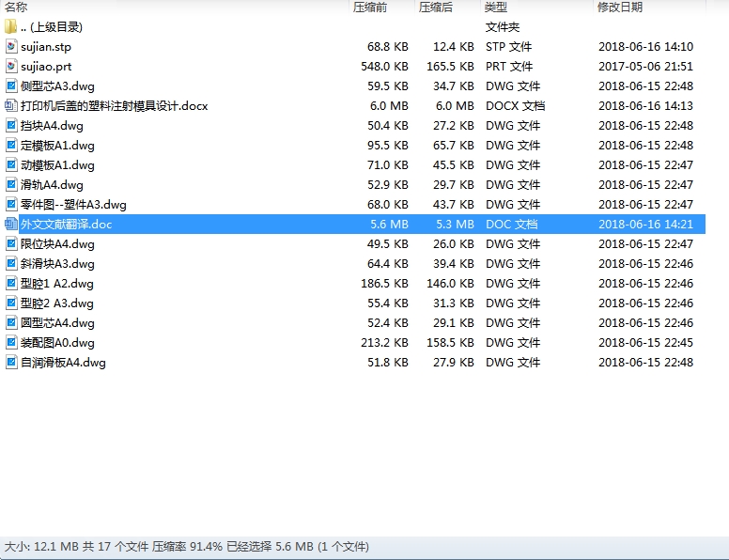Select the file name 侧型芯A3.dwg

57,86
